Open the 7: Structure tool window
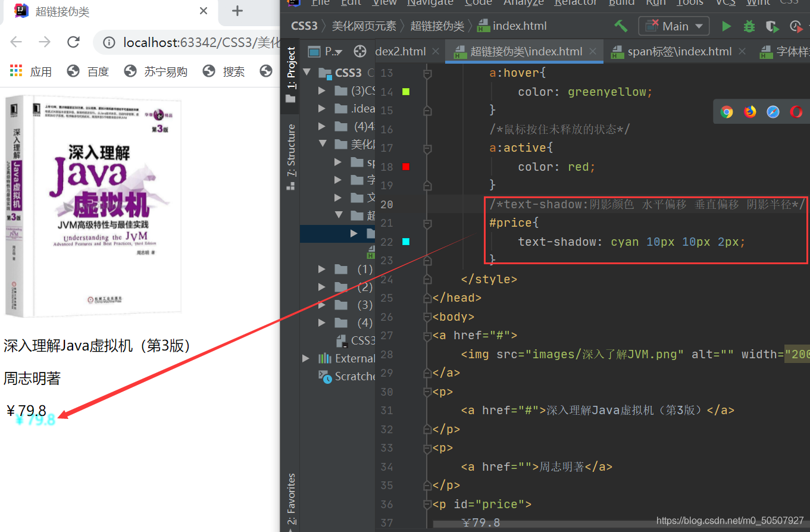The width and height of the screenshot is (810, 532). [x=290, y=157]
